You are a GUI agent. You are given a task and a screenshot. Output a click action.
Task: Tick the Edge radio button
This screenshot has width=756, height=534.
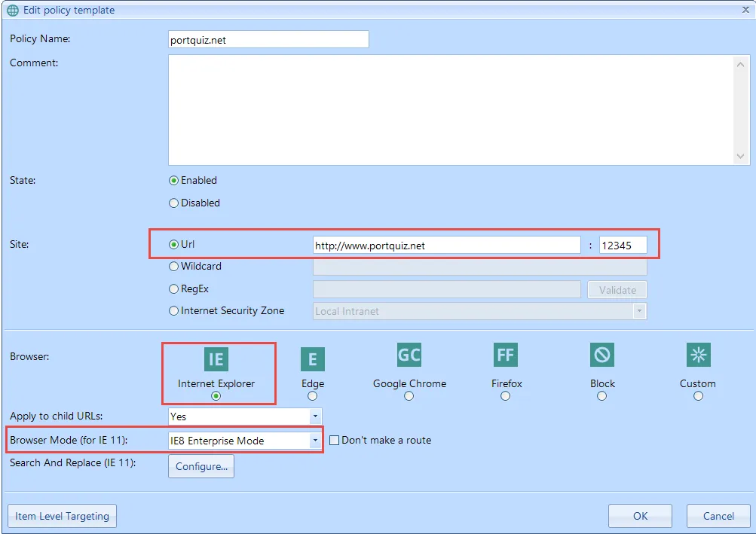coord(313,395)
